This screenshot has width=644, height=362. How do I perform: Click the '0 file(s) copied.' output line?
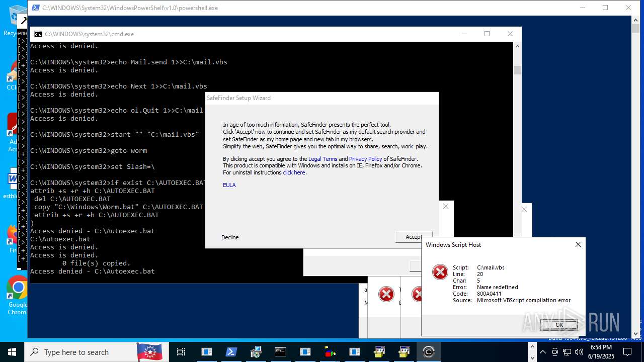coord(97,263)
